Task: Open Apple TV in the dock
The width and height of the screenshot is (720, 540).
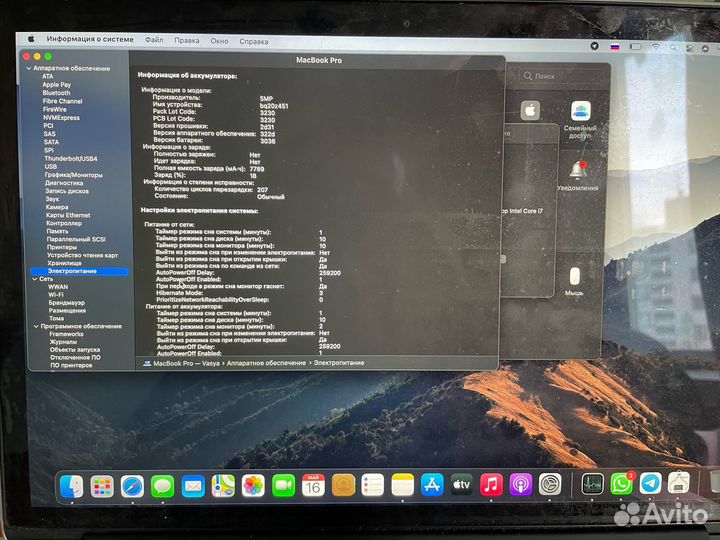Action: point(461,484)
